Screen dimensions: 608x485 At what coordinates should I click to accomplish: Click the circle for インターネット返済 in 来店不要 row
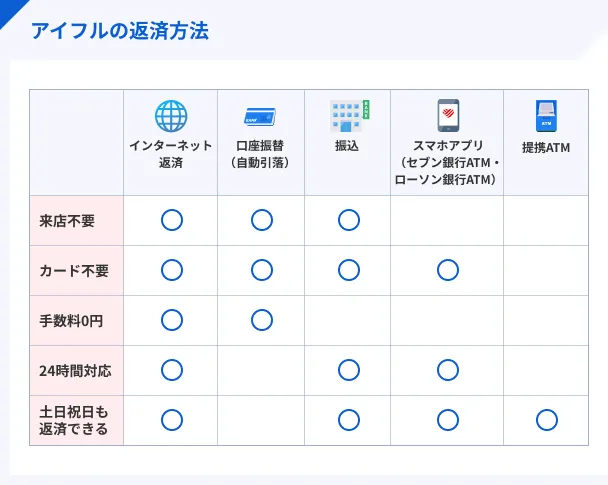click(171, 220)
